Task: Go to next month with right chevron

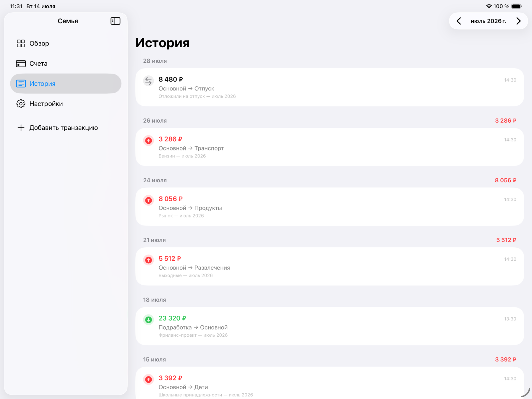Action: 518,21
